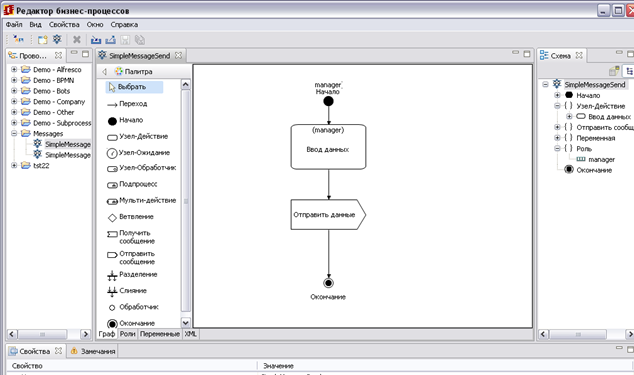Switch to the Граф editor tab
The height and width of the screenshot is (375, 634).
[107, 334]
